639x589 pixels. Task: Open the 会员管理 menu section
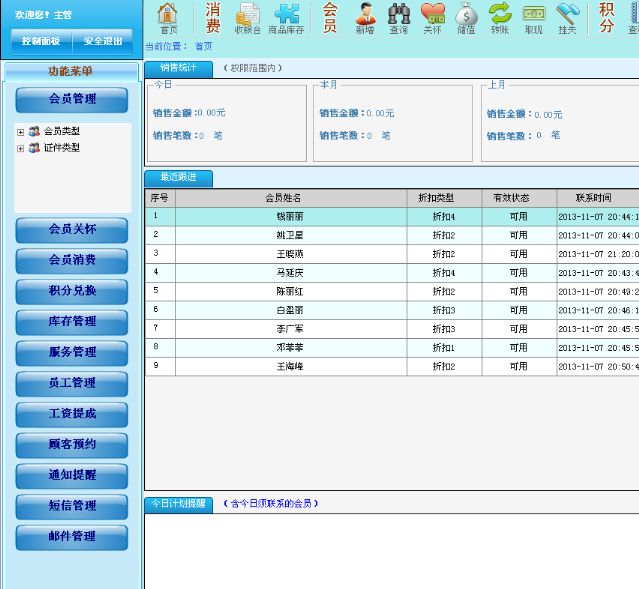tap(72, 99)
